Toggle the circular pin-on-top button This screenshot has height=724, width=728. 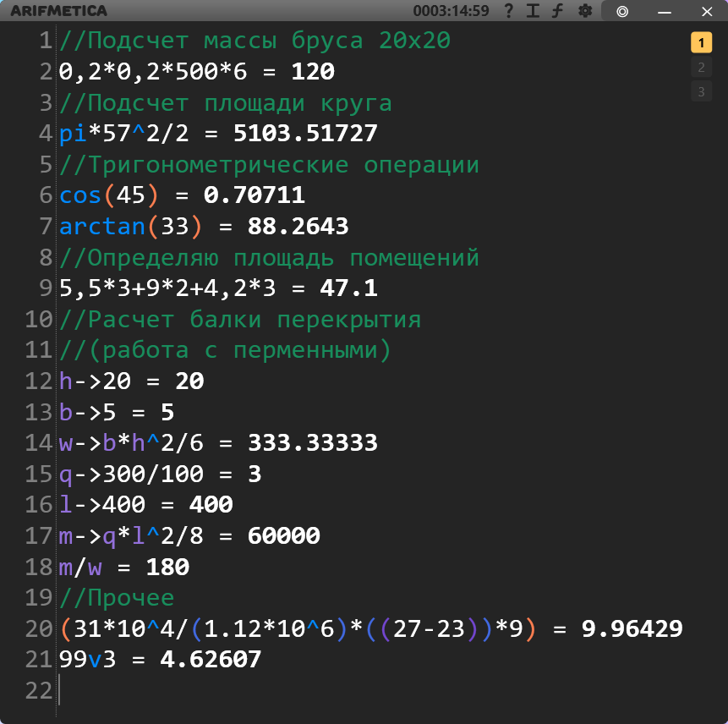point(622,11)
